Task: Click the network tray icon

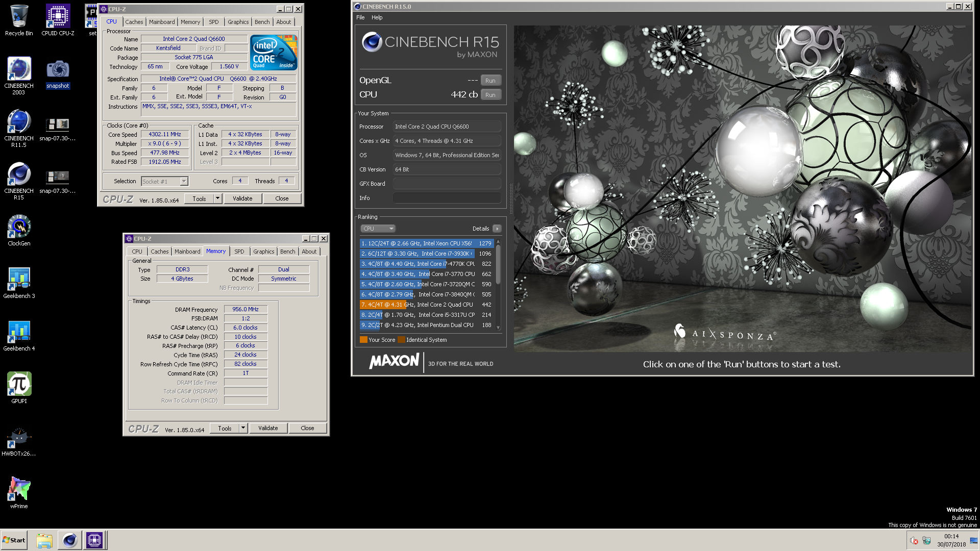Action: coord(926,540)
